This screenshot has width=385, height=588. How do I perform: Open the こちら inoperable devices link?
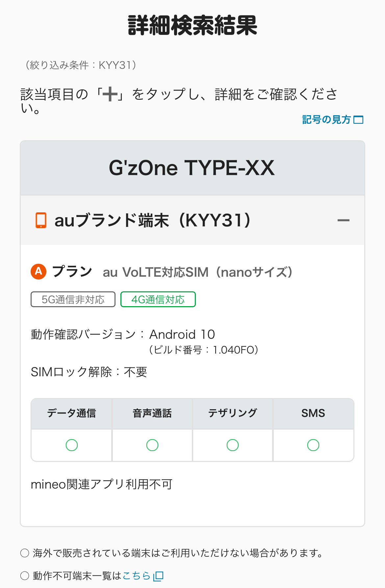pos(136,576)
